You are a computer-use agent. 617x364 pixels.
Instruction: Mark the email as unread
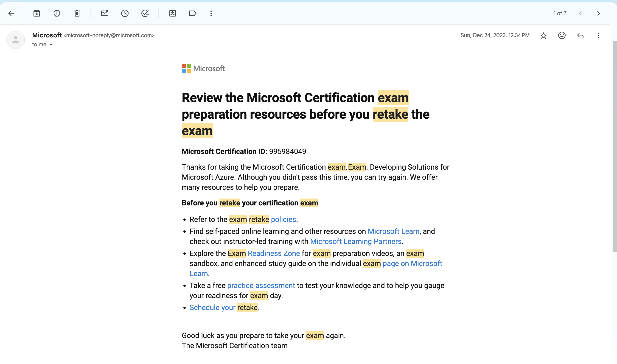pyautogui.click(x=105, y=13)
